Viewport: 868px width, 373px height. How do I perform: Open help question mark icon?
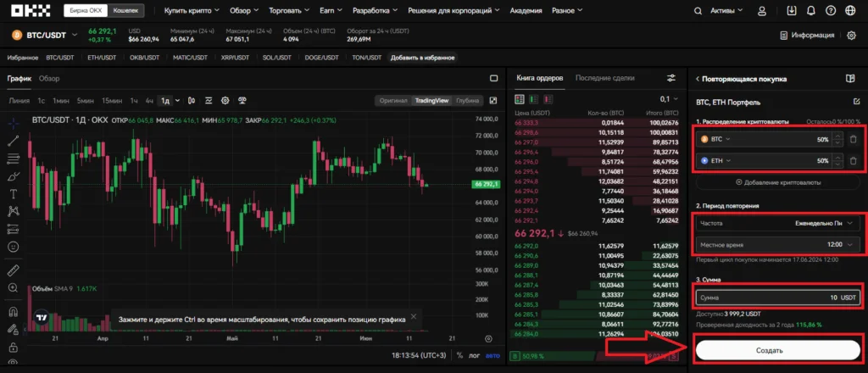coord(831,10)
